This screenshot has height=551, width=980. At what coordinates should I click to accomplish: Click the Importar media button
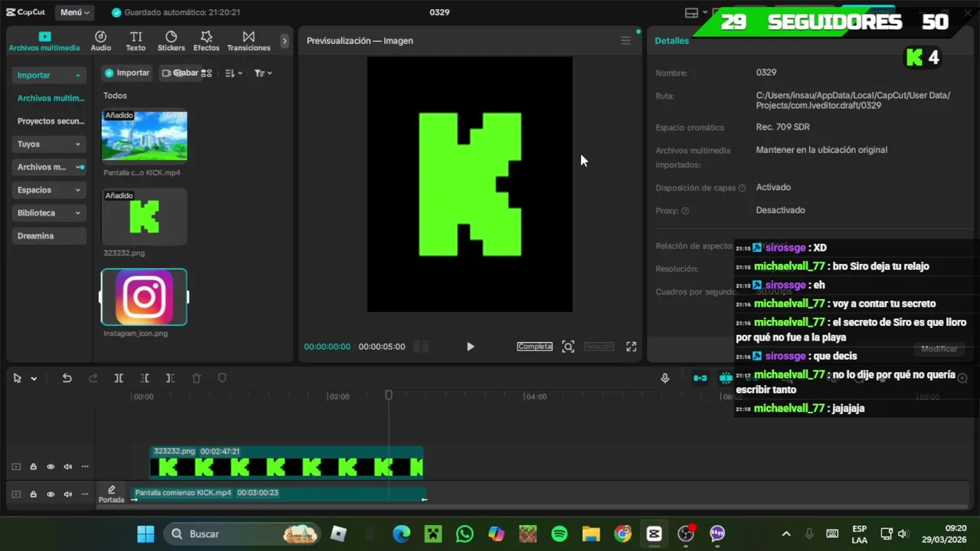(127, 73)
